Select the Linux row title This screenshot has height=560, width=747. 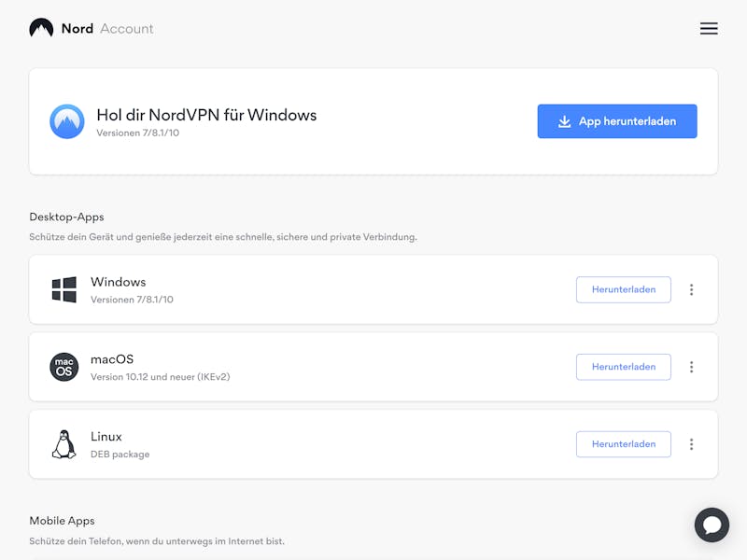(x=106, y=437)
